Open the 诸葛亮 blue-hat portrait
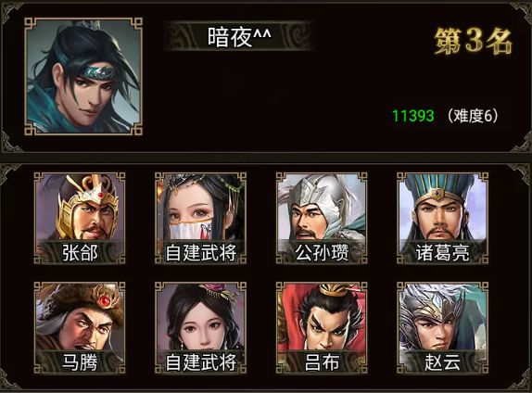This screenshot has height=393, width=532. tap(442, 218)
